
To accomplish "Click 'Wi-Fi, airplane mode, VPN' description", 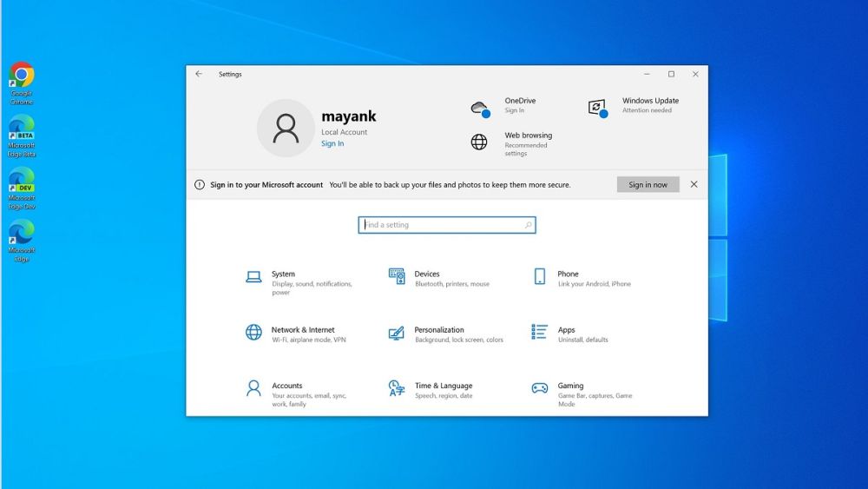I will (308, 340).
